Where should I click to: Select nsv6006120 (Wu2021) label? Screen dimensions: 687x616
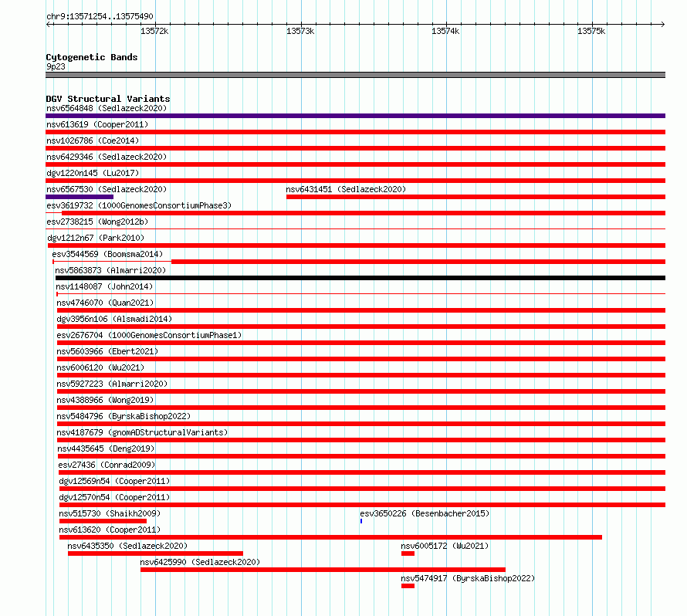click(100, 367)
